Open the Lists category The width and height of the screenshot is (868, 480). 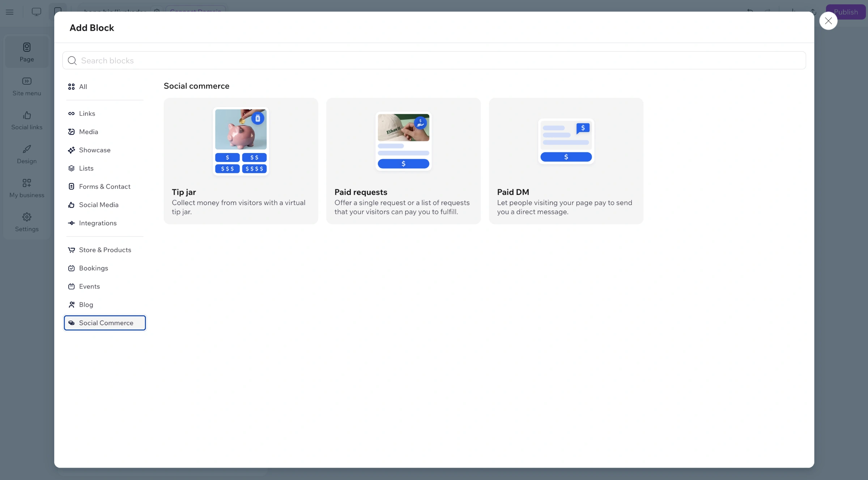click(x=105, y=168)
